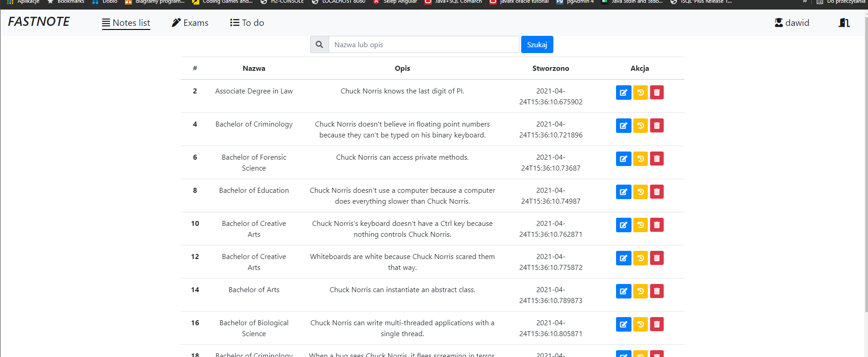The height and width of the screenshot is (357, 868).
Task: Delete the Associate Degree in Law note
Action: pyautogui.click(x=656, y=93)
